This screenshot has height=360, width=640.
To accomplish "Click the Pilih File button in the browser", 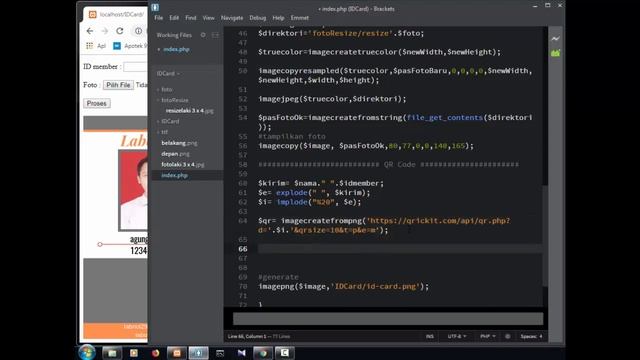I will pyautogui.click(x=118, y=85).
